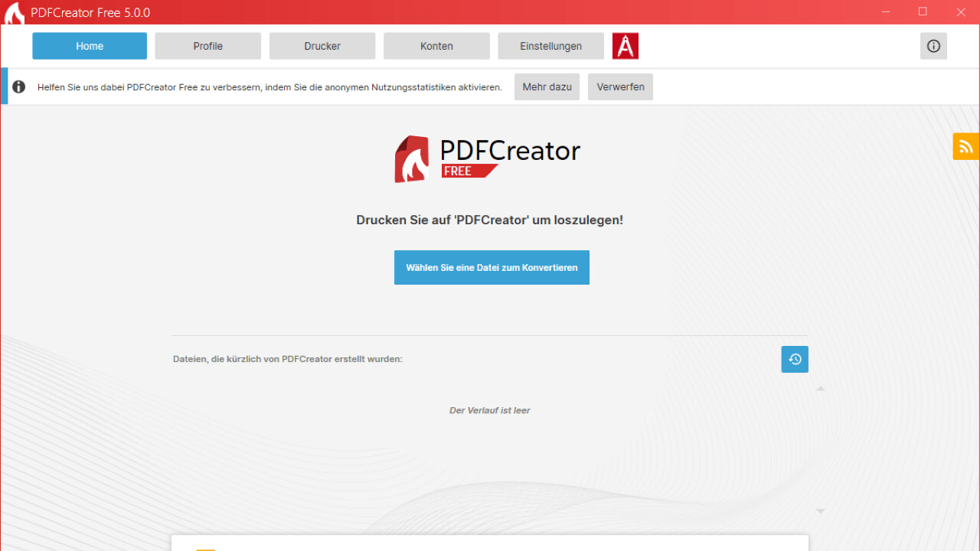This screenshot has width=980, height=551.
Task: Open the Drucker tab
Action: coord(322,46)
